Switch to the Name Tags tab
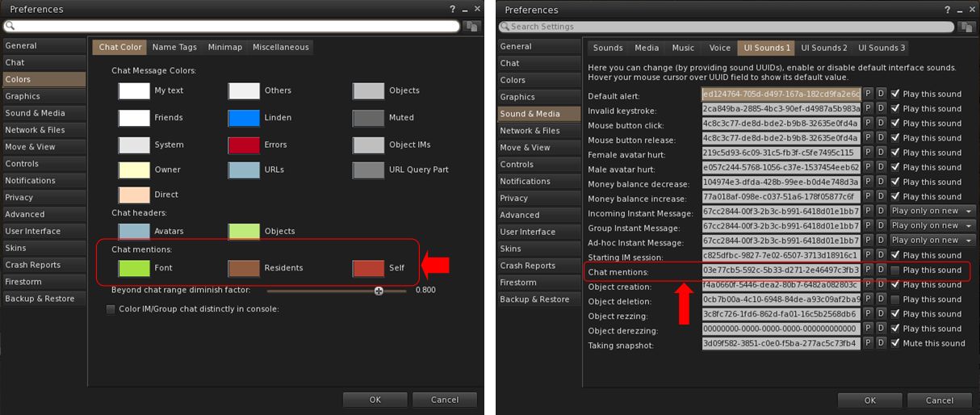The image size is (980, 415). click(174, 48)
